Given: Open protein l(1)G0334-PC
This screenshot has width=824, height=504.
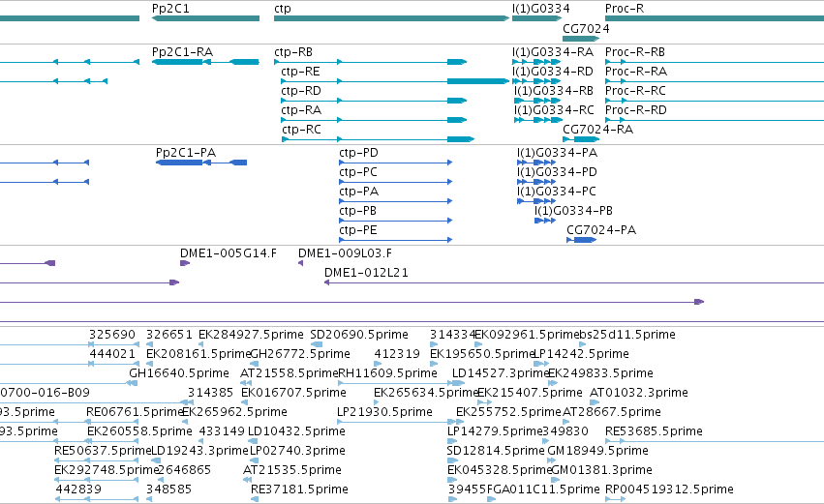Looking at the screenshot, I should coord(557,192).
